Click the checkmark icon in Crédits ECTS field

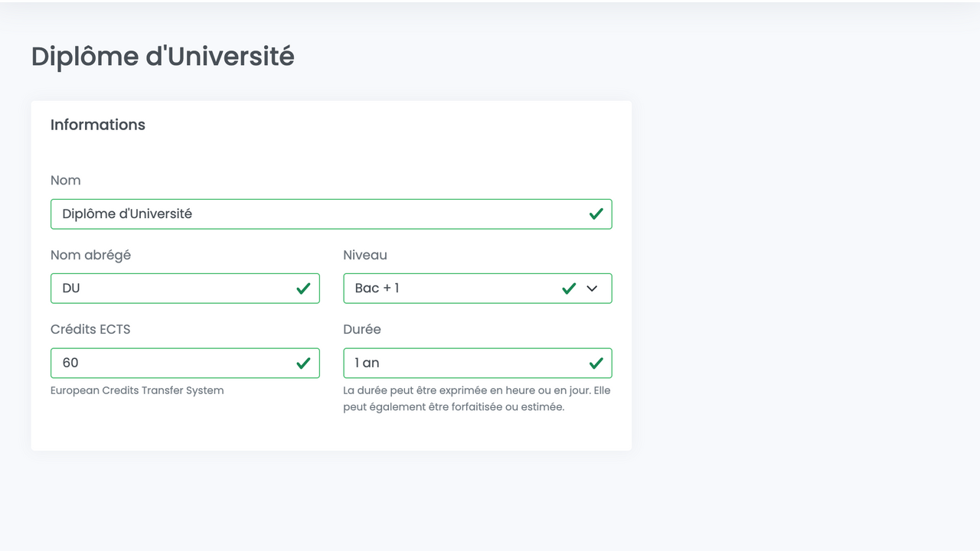[x=303, y=364]
